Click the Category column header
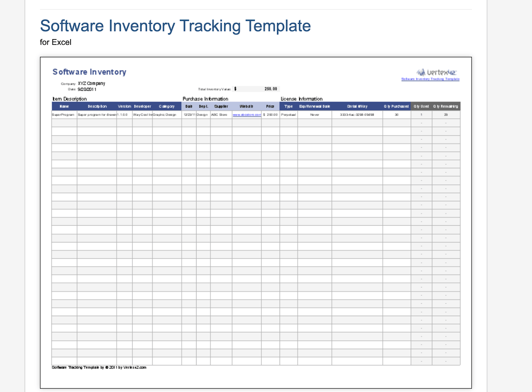Screen dimensions: 532x392 [167, 106]
